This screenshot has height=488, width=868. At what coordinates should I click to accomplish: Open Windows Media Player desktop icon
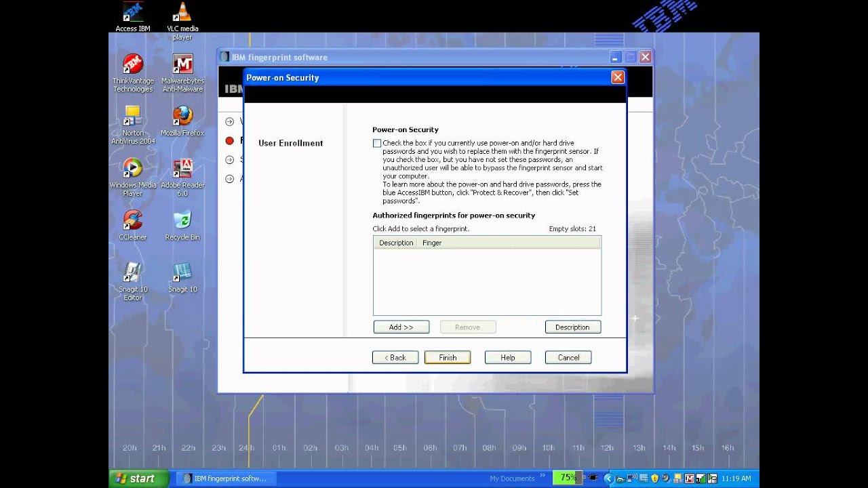point(133,178)
